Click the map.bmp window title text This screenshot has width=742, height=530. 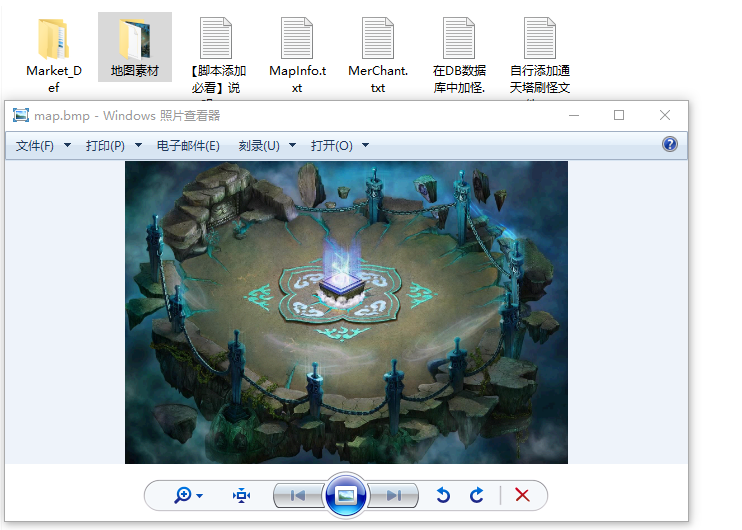(x=127, y=115)
